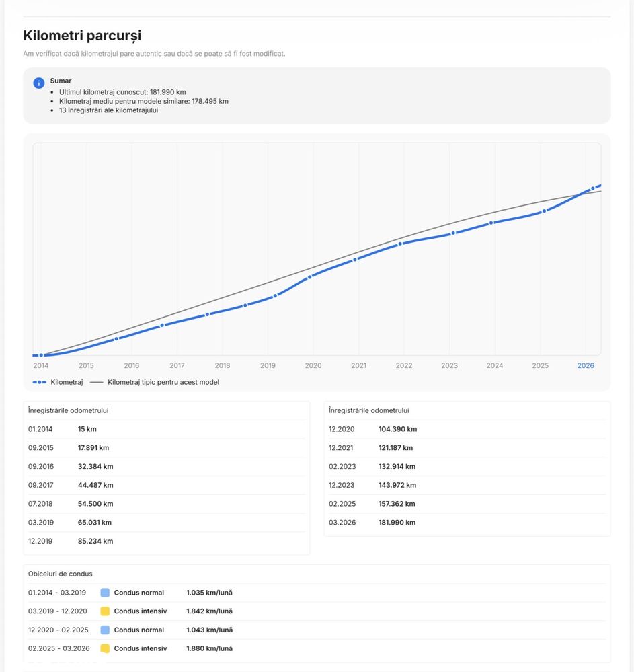
Task: Select the first data point at 2014 on chart
Action: pos(41,355)
